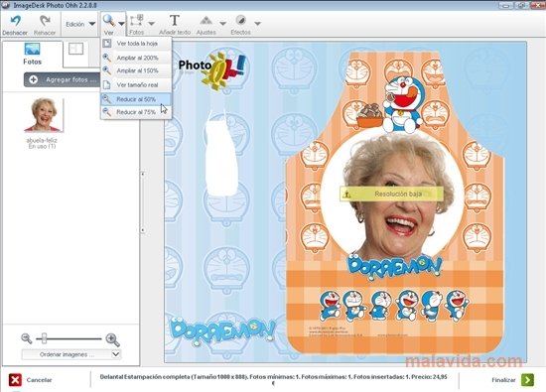Click the zoom out thumbnails magnifier
Viewport: 546px width, 392px height.
tap(27, 338)
